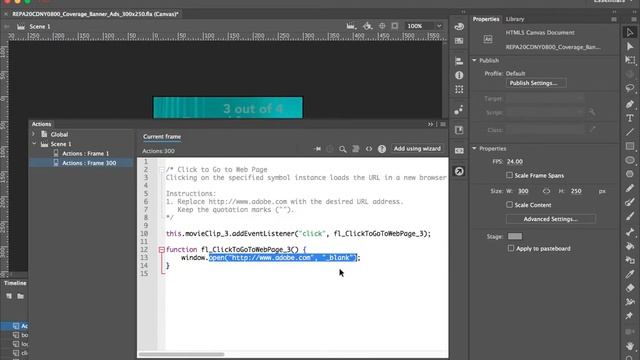This screenshot has height=360, width=640.
Task: Toggle link width and height icon
Action: point(546,191)
